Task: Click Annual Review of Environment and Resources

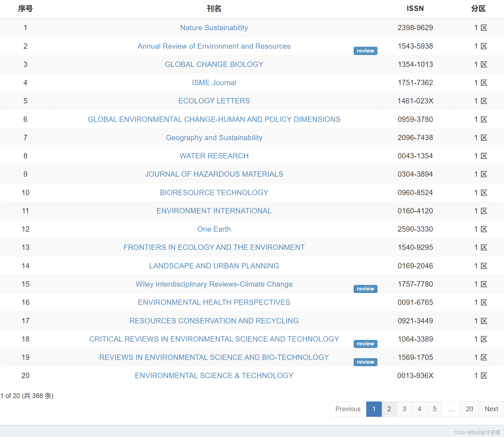Action: (x=214, y=46)
